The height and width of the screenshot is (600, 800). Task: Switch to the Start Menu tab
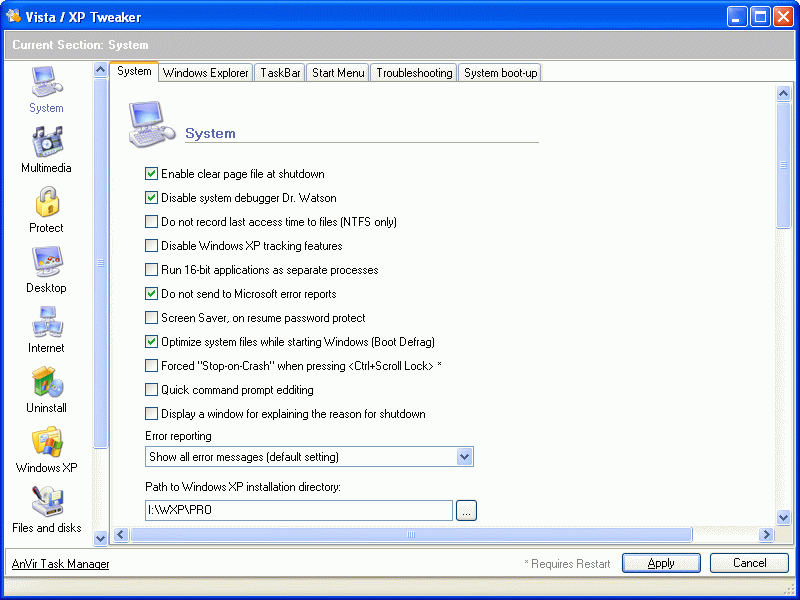338,73
